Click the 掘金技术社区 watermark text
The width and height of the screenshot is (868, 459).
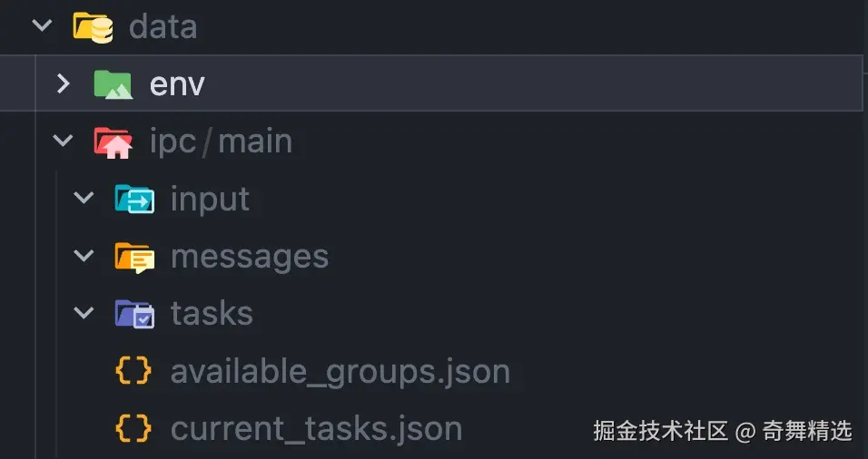660,431
